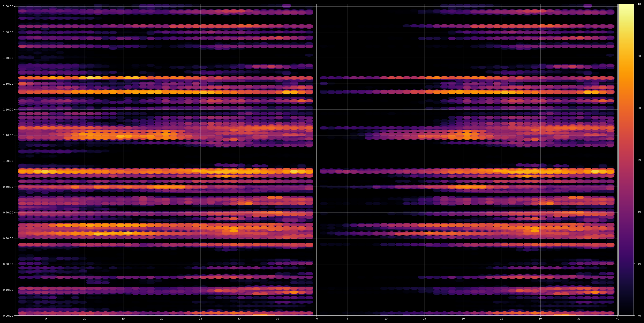The height and width of the screenshot is (323, 644).
Task: Select x-axis label 30 of the left plot
Action: point(239,319)
